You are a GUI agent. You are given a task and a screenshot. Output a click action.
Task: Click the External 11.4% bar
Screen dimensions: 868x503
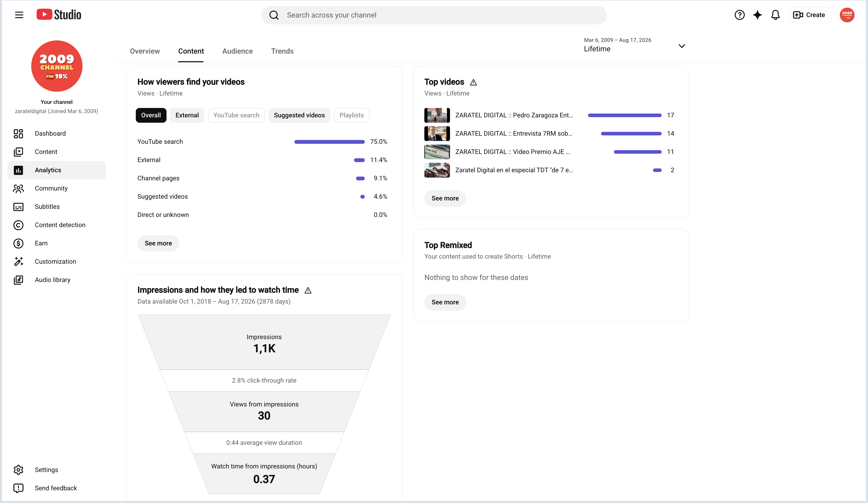point(359,160)
